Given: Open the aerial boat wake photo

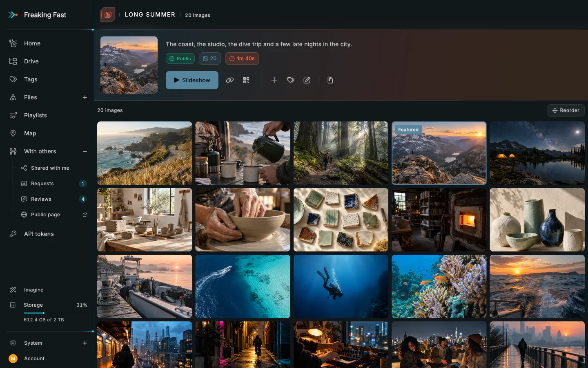Looking at the screenshot, I should (243, 286).
